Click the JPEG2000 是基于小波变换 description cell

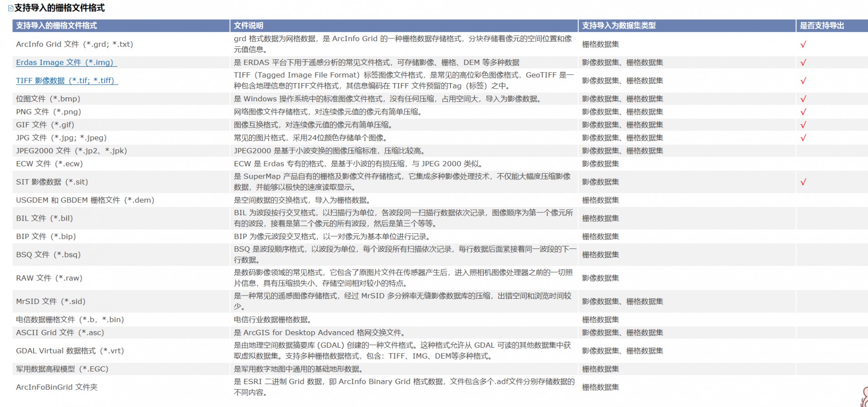click(x=404, y=151)
